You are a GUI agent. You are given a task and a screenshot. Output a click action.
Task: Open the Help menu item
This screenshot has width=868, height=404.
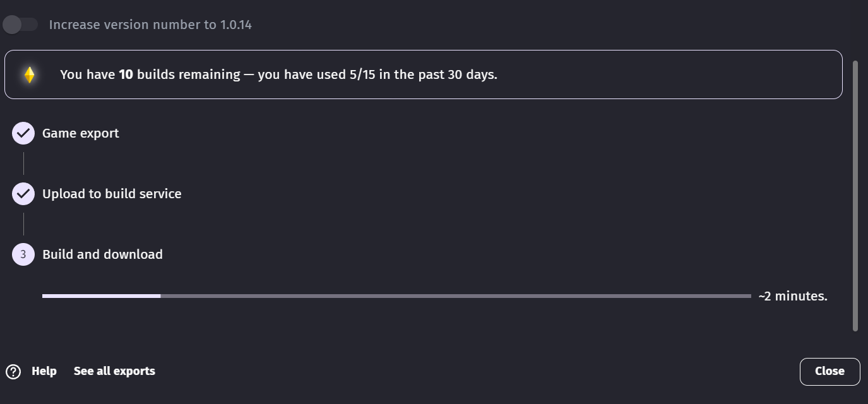(45, 371)
